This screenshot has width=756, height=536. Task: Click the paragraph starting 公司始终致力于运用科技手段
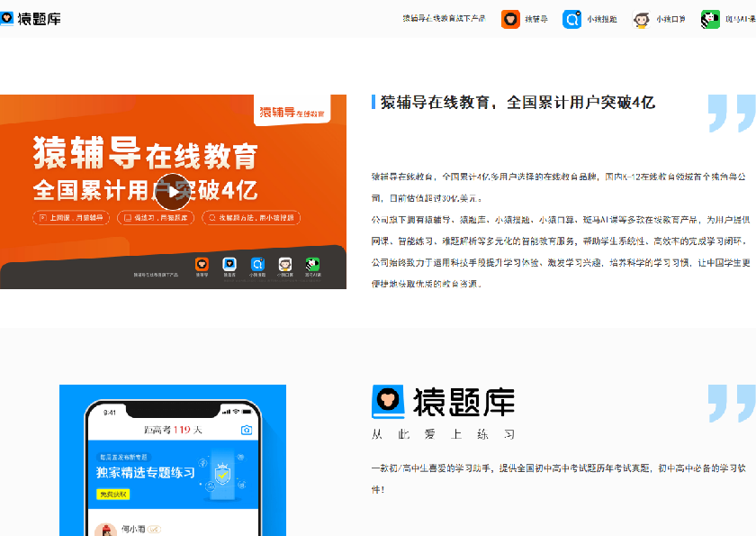pyautogui.click(x=560, y=273)
